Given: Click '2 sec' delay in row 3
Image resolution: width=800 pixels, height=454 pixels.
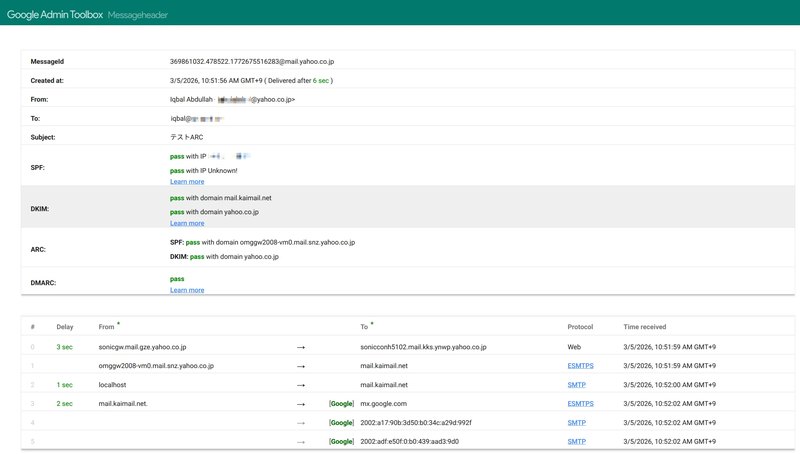Looking at the screenshot, I should pyautogui.click(x=64, y=403).
